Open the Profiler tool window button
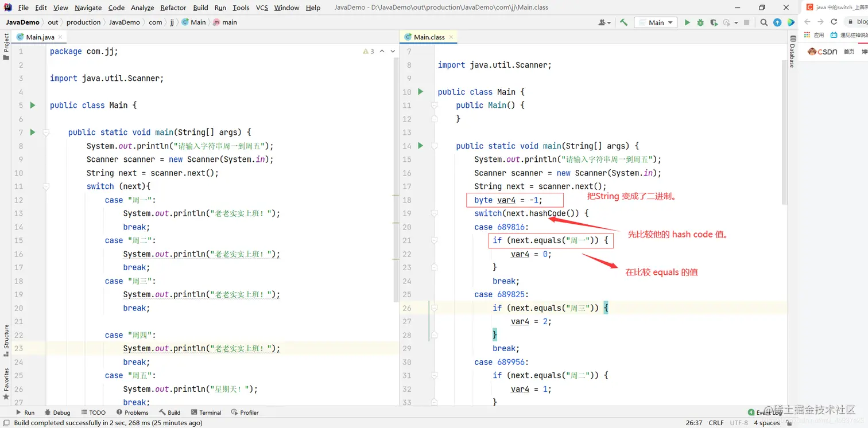Screen dimensions: 868x428 [245, 413]
